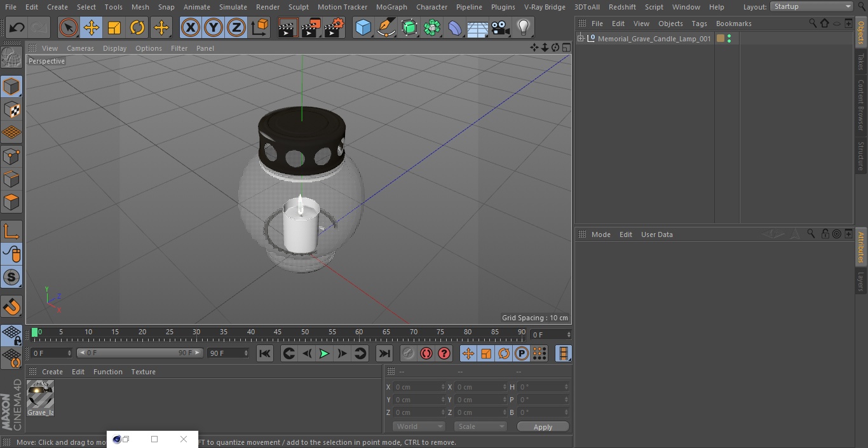The width and height of the screenshot is (868, 448).
Task: Open the Layout dropdown set to Startup
Action: pos(812,6)
